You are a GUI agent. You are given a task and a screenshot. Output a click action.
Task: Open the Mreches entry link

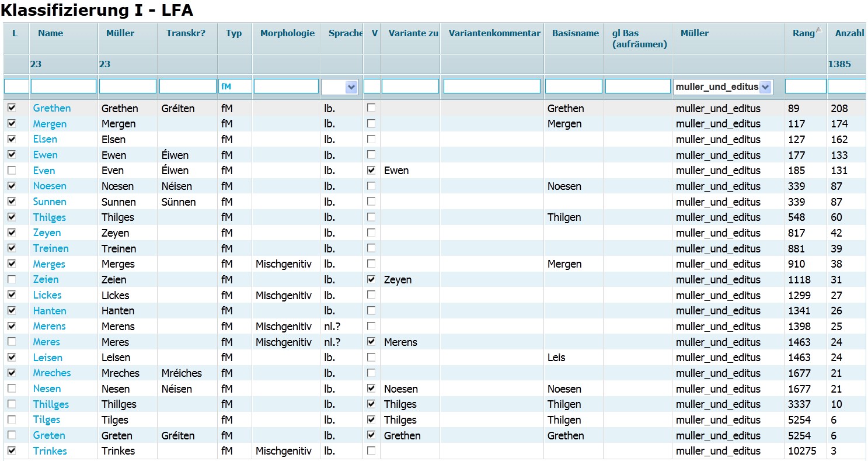coord(52,373)
